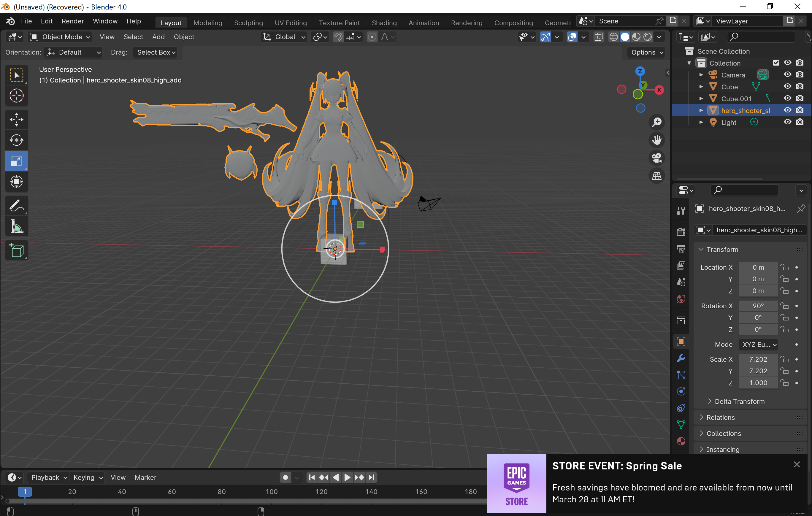Select the Add Cube tool

17,250
